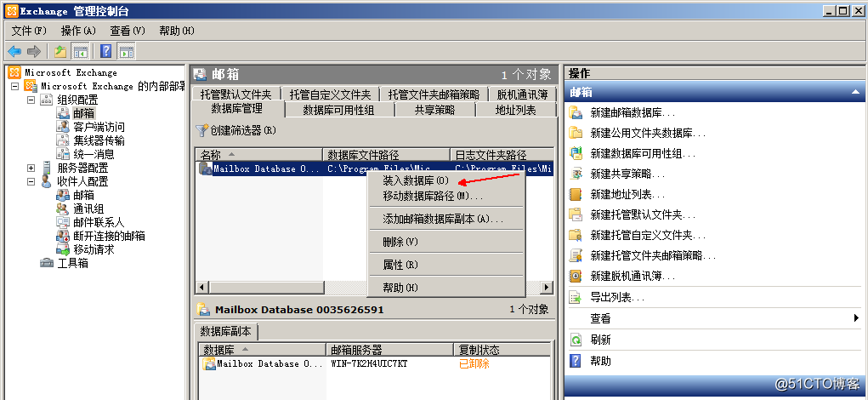Click the 导出列表 action icon
Screen dimensions: 868x400
point(576,298)
